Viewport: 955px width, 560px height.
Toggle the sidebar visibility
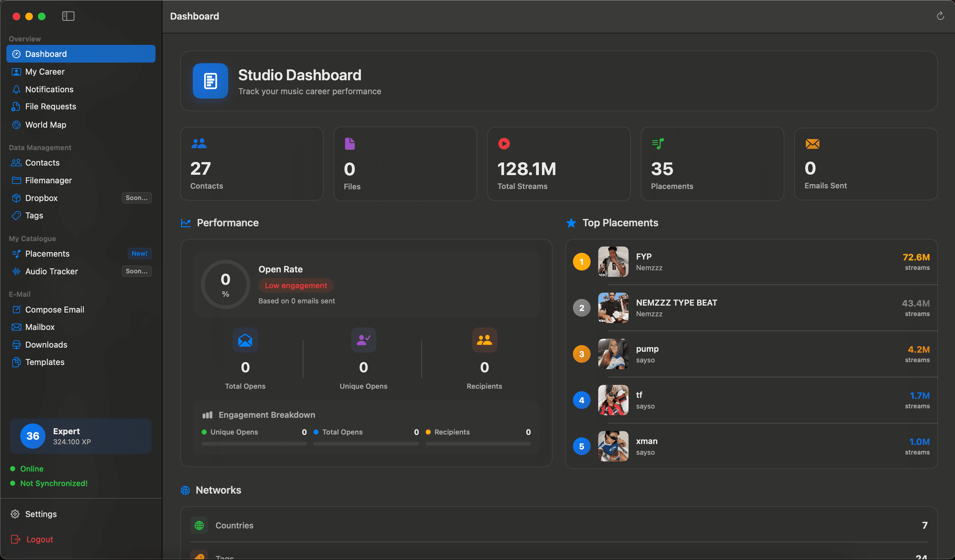click(68, 16)
